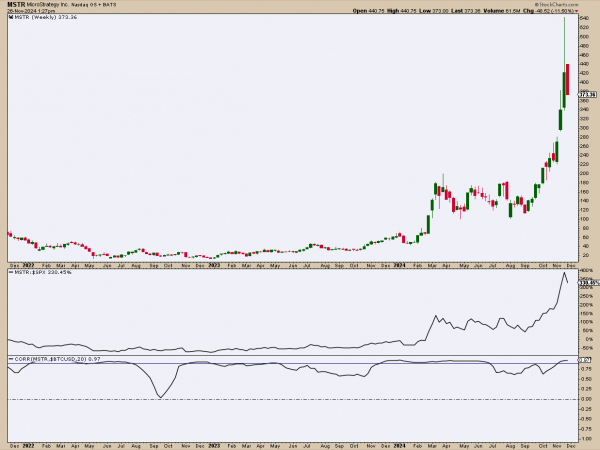Click the 300 label on the price axis
Image resolution: width=600 pixels, height=450 pixels.
click(585, 128)
